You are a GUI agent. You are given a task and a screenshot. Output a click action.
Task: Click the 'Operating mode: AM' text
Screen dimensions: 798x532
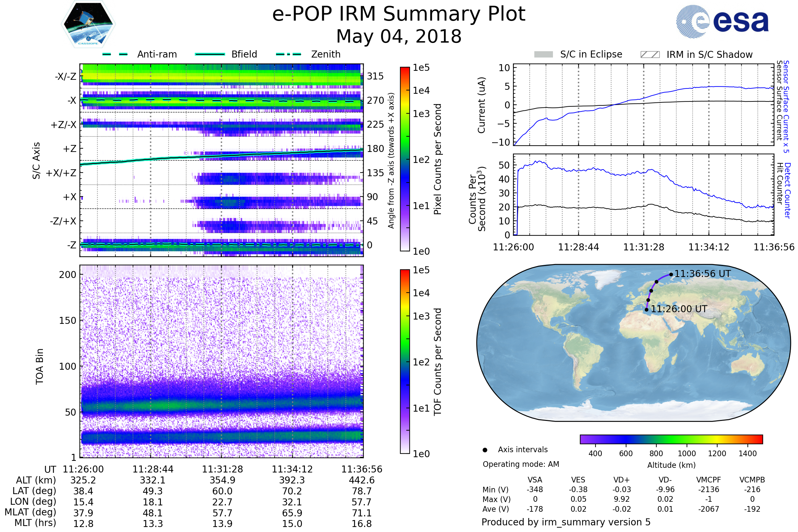(521, 464)
